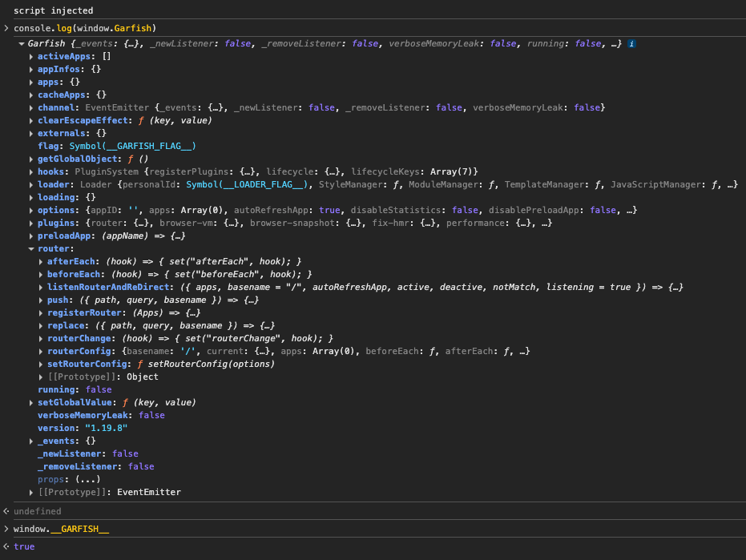Expand the channel EventEmitter entry
Screen dimensions: 746x560
(31, 108)
